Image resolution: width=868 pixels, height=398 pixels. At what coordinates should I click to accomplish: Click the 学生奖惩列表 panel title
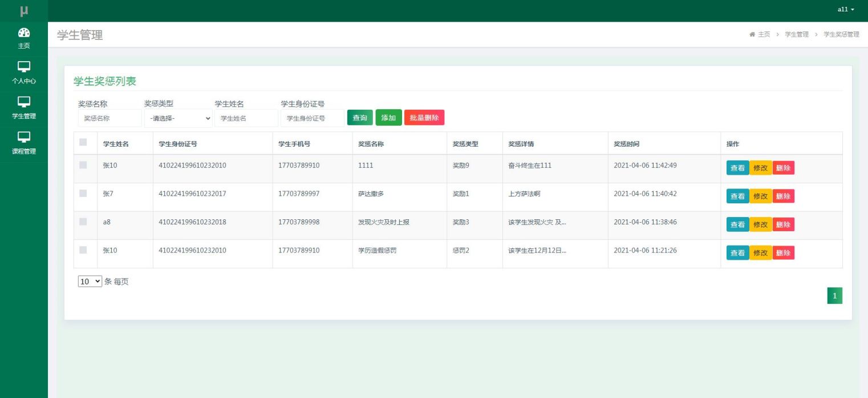[x=105, y=81]
